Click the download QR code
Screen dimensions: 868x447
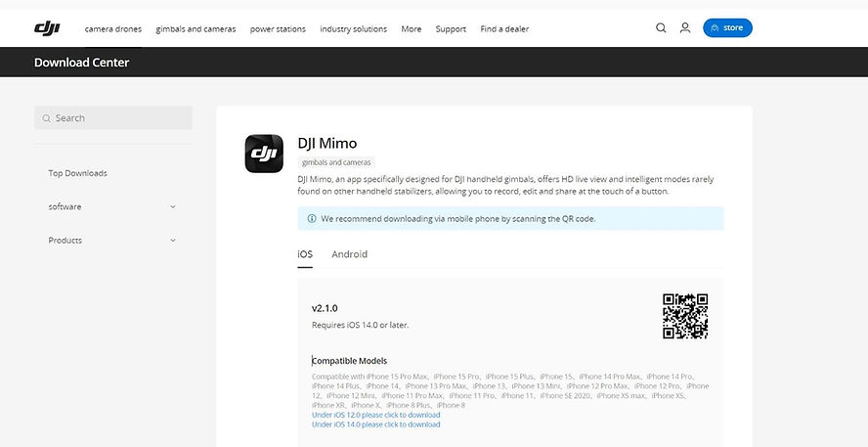click(x=685, y=316)
